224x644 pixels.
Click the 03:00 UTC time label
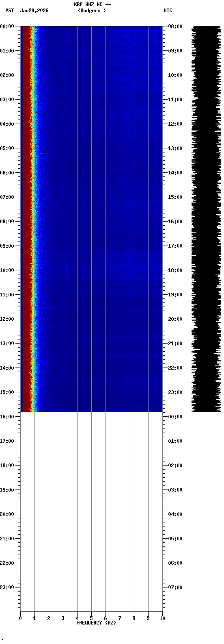tap(175, 490)
